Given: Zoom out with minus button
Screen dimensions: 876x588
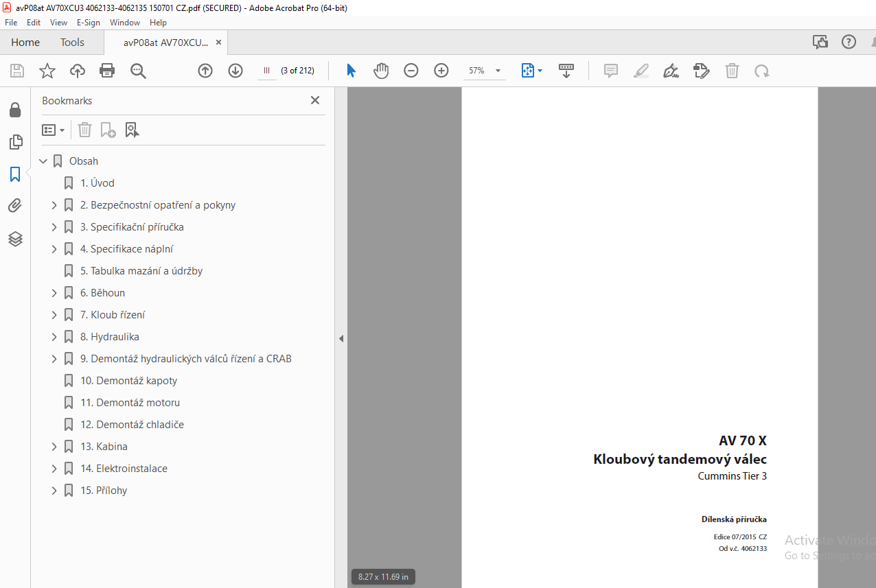Looking at the screenshot, I should [x=411, y=71].
